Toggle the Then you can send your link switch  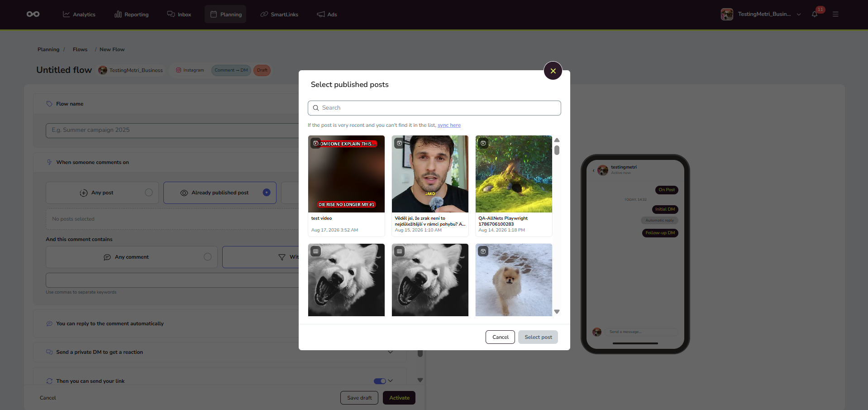(x=380, y=381)
